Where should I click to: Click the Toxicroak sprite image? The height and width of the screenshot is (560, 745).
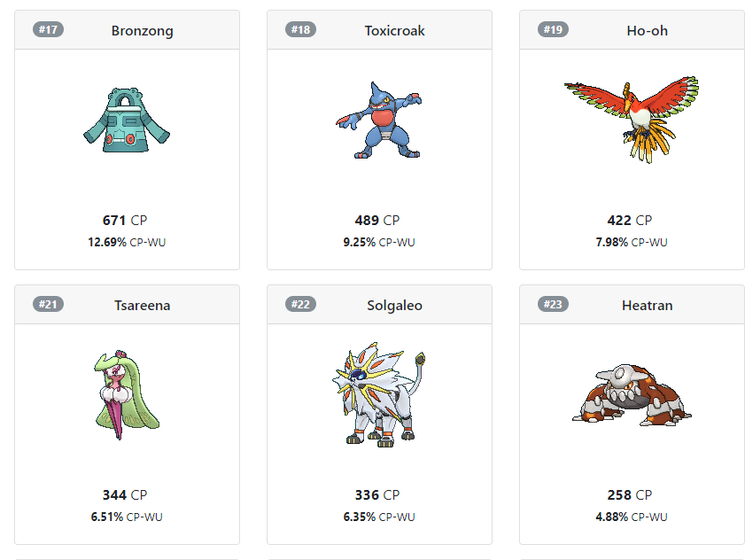point(378,121)
